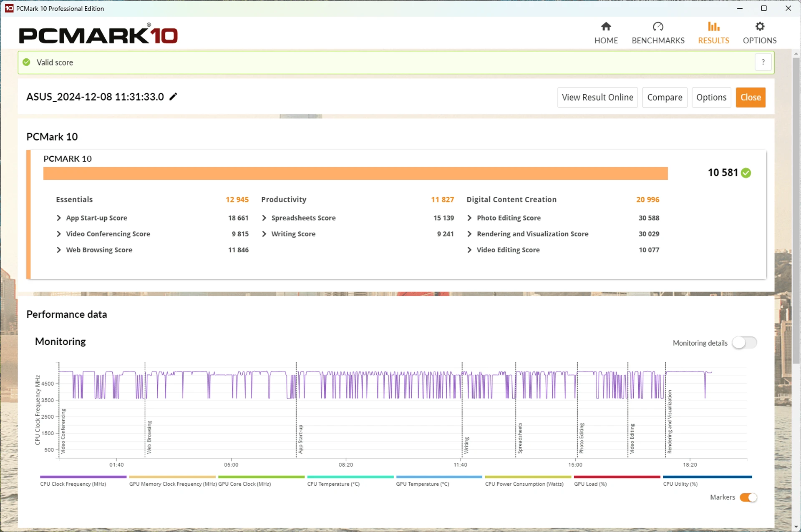The image size is (801, 532).
Task: Click the result name ASUS_2024-12-08 11:31:33.0
Action: (x=95, y=97)
